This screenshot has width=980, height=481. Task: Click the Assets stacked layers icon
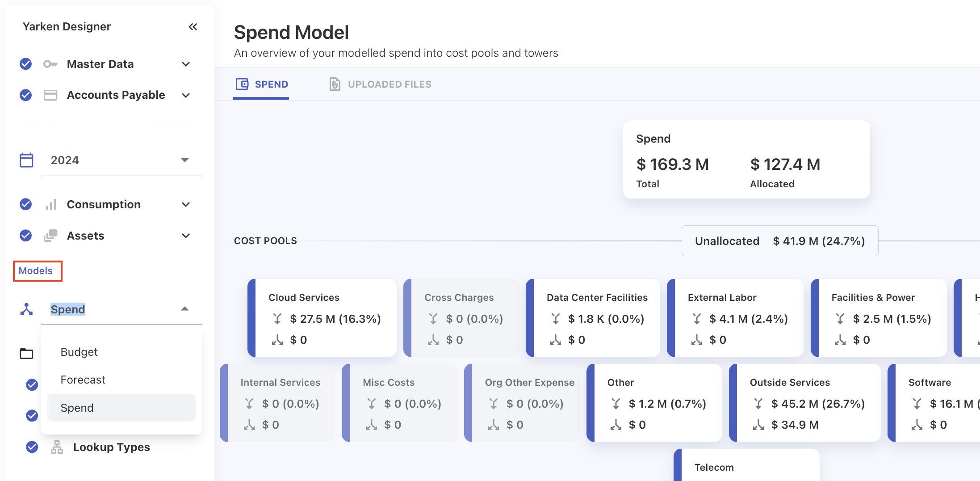[x=50, y=236]
